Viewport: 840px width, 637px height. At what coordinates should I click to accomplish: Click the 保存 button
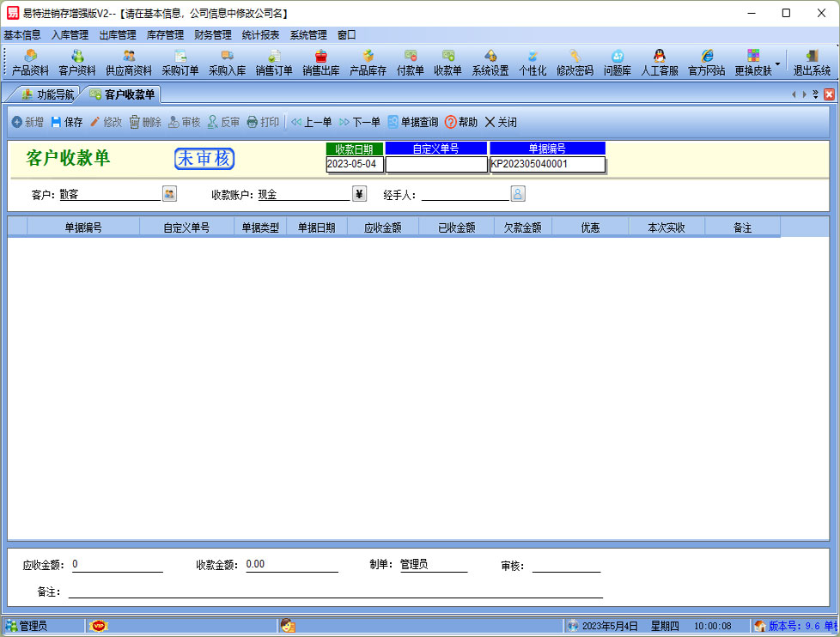pos(67,123)
